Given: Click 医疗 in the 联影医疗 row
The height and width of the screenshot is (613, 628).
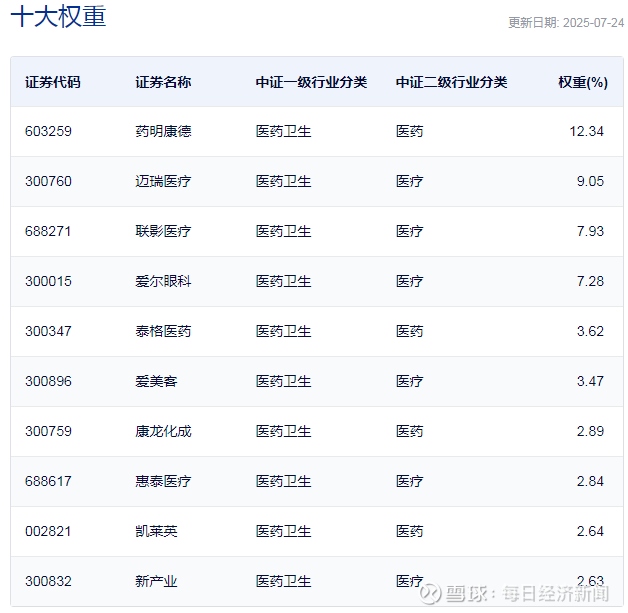Looking at the screenshot, I should pyautogui.click(x=410, y=231).
